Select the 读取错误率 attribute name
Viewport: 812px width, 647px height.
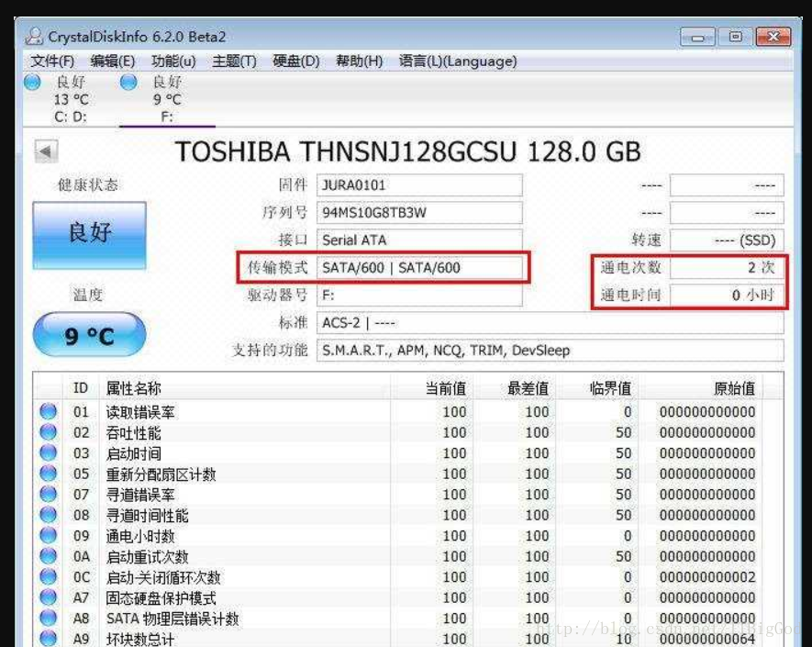coord(140,412)
